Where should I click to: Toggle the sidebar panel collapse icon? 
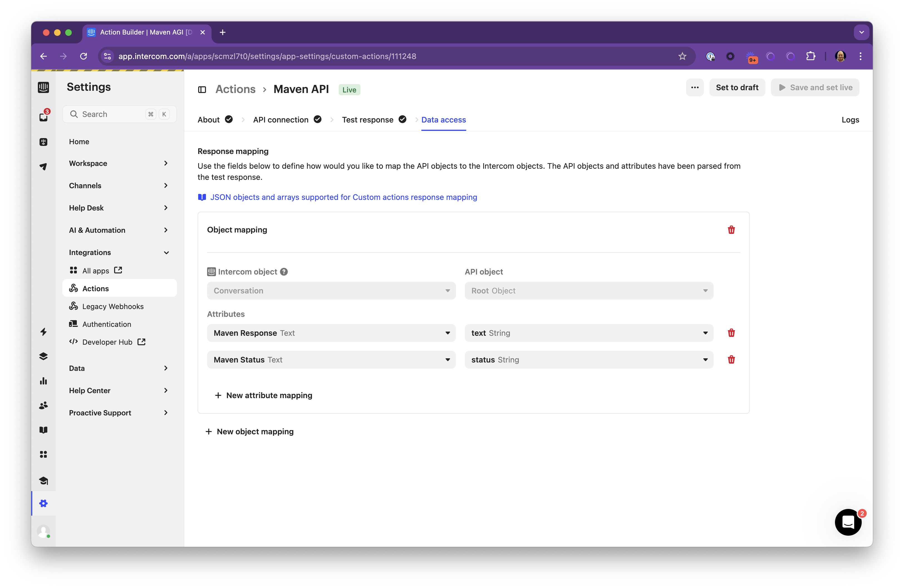[202, 90]
